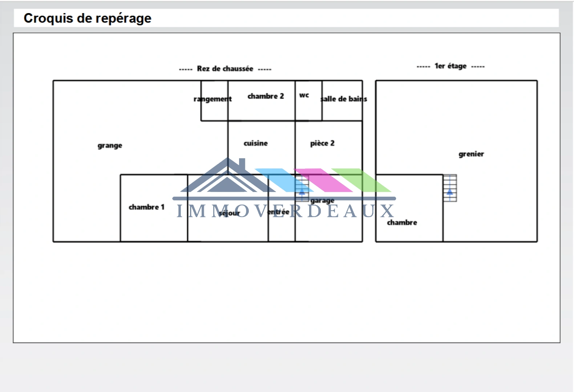The height and width of the screenshot is (392, 574).
Task: Click the "pièce 2" room label
Action: point(322,143)
